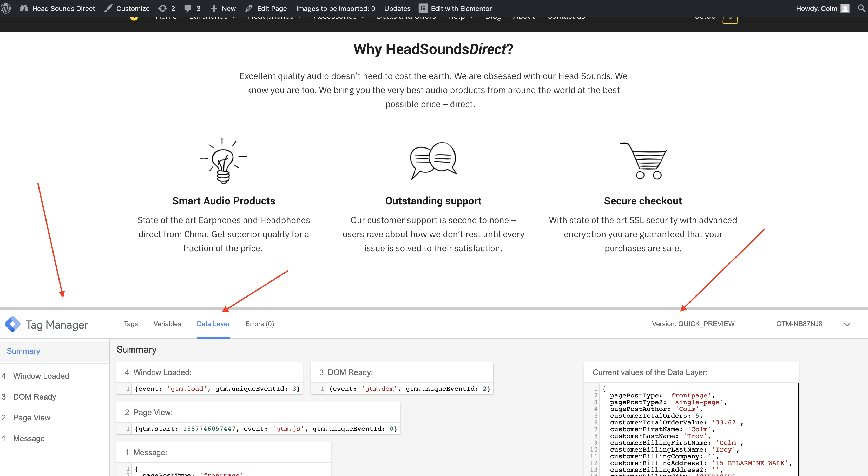Screen dimensions: 868x476
Task: Click the speech bubbles support icon
Action: pyautogui.click(x=433, y=160)
